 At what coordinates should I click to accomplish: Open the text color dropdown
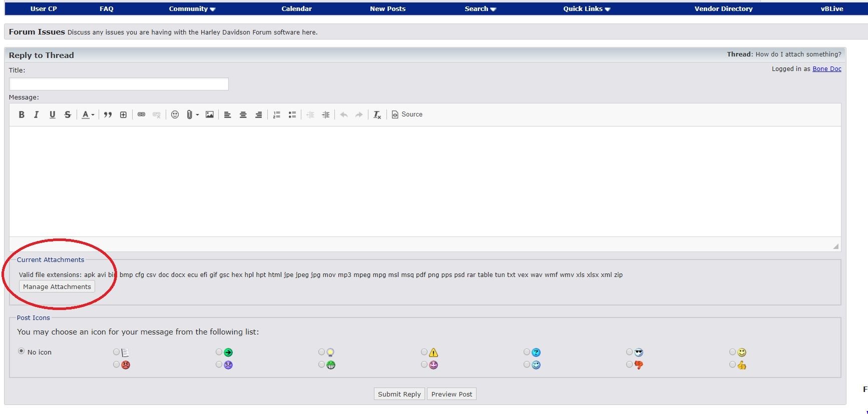click(x=88, y=114)
